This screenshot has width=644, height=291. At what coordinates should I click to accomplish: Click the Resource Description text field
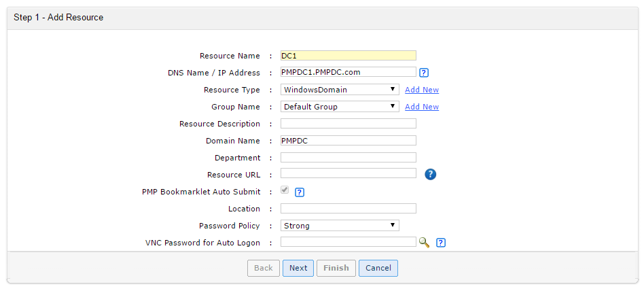click(x=348, y=124)
